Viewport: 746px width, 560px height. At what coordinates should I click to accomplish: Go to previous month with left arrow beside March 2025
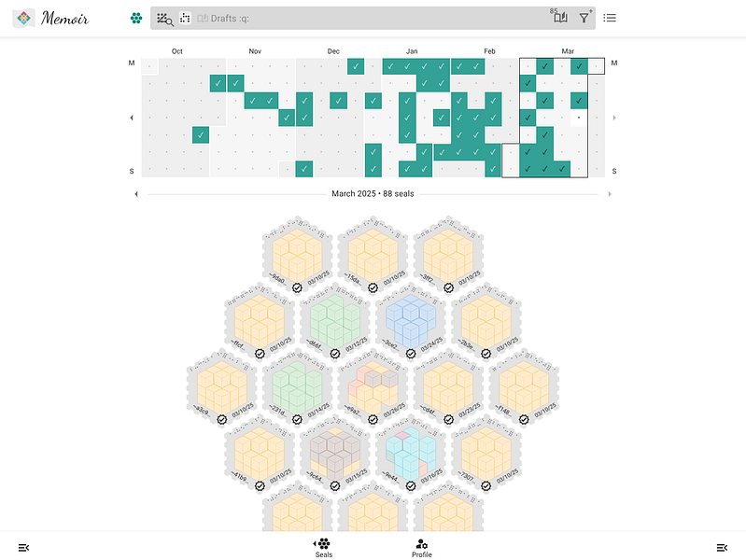coord(136,194)
